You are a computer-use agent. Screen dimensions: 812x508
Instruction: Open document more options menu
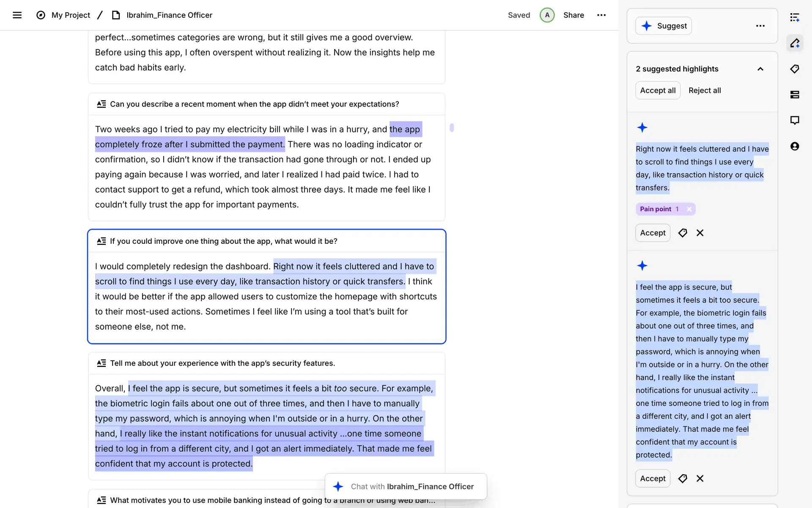(601, 15)
